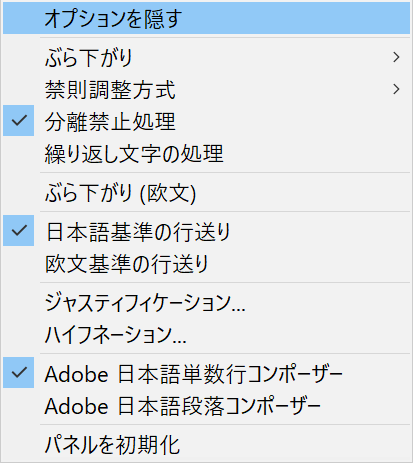Viewport: 413px width, 463px height.
Task: Select オプションを隠す menu item
Action: tap(206, 18)
